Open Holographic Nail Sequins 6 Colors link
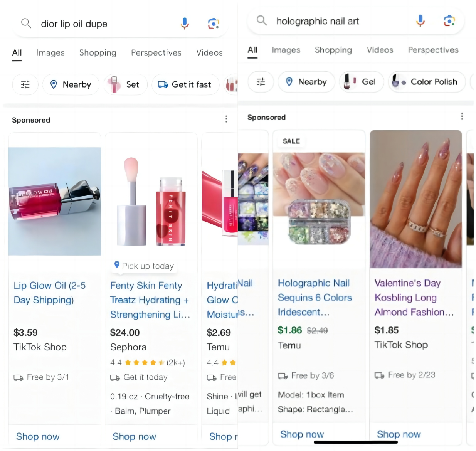The image size is (476, 451). [x=315, y=298]
